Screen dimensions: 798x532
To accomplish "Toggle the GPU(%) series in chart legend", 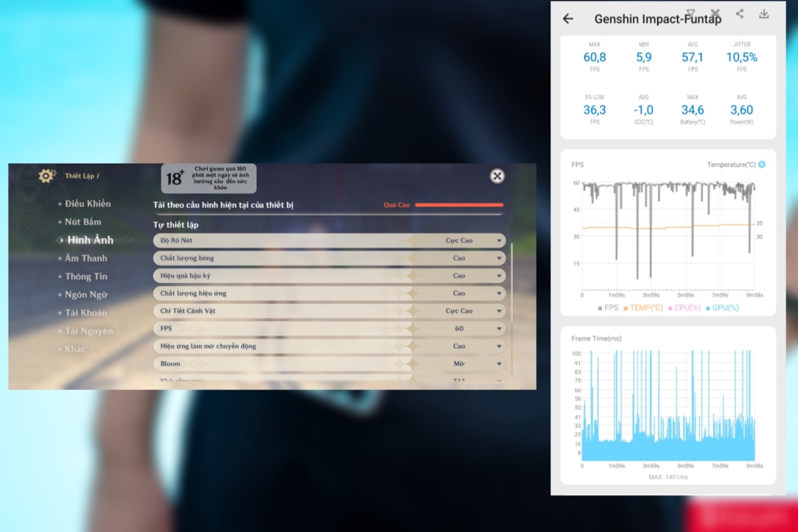I will [723, 308].
